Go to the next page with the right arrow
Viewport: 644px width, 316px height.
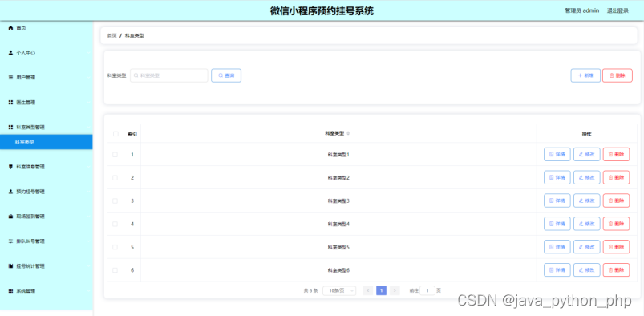pyautogui.click(x=395, y=290)
